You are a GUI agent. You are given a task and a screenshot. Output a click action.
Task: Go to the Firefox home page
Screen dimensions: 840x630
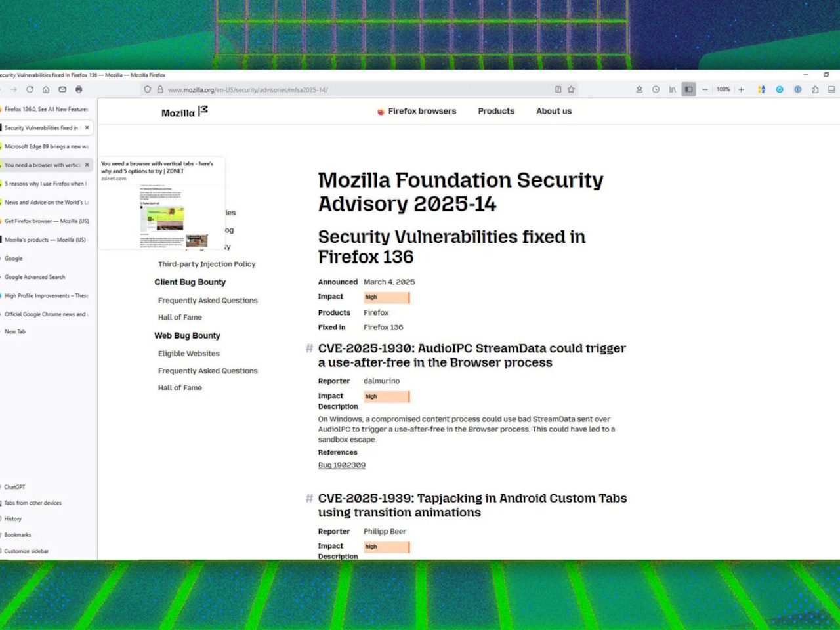tap(46, 89)
